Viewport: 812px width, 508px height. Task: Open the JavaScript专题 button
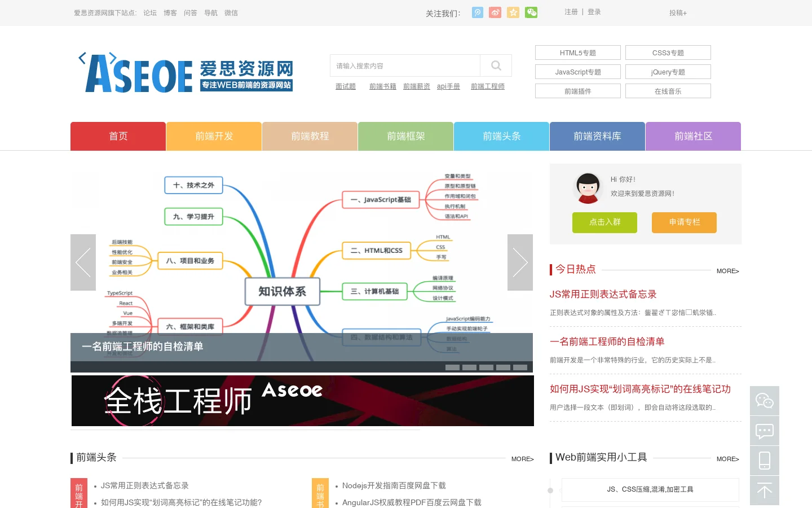coord(578,72)
